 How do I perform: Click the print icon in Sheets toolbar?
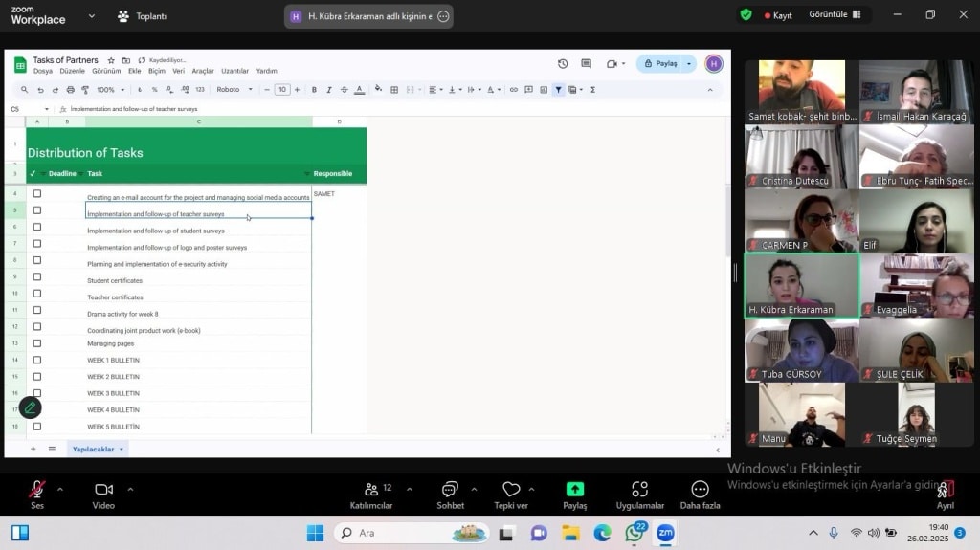point(70,90)
